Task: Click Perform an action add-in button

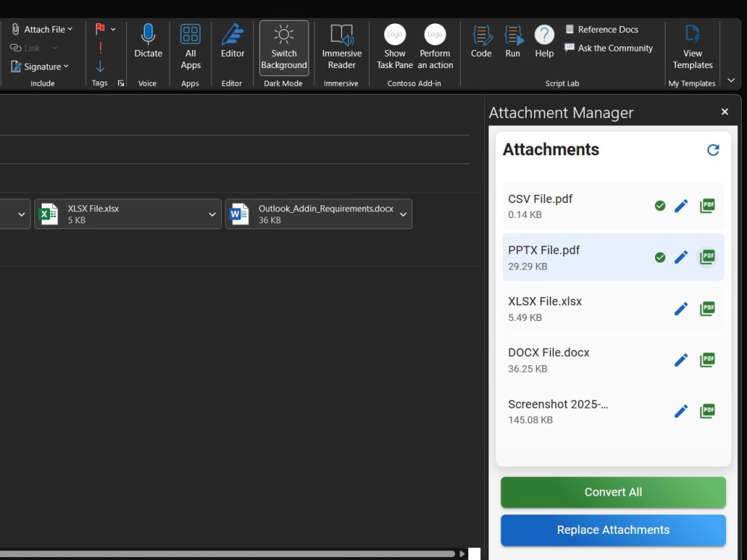Action: coord(435,46)
